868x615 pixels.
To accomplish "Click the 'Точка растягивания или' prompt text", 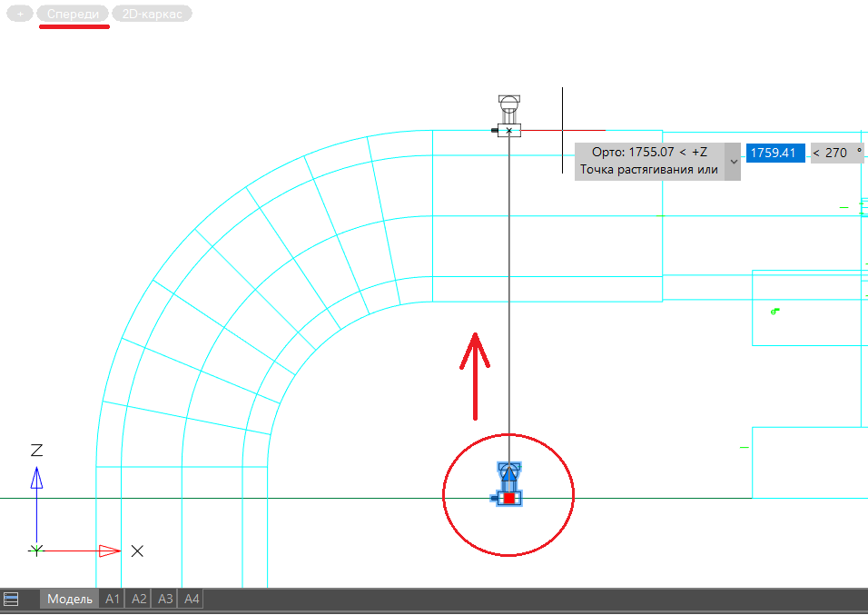I will click(649, 170).
